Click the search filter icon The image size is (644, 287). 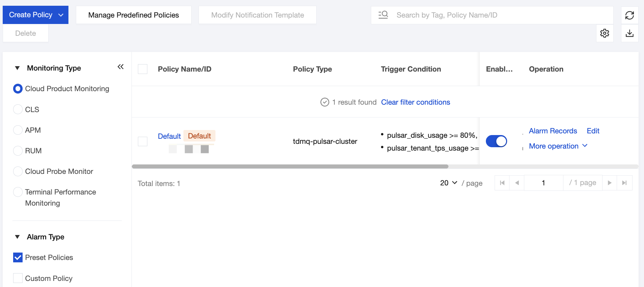click(383, 15)
